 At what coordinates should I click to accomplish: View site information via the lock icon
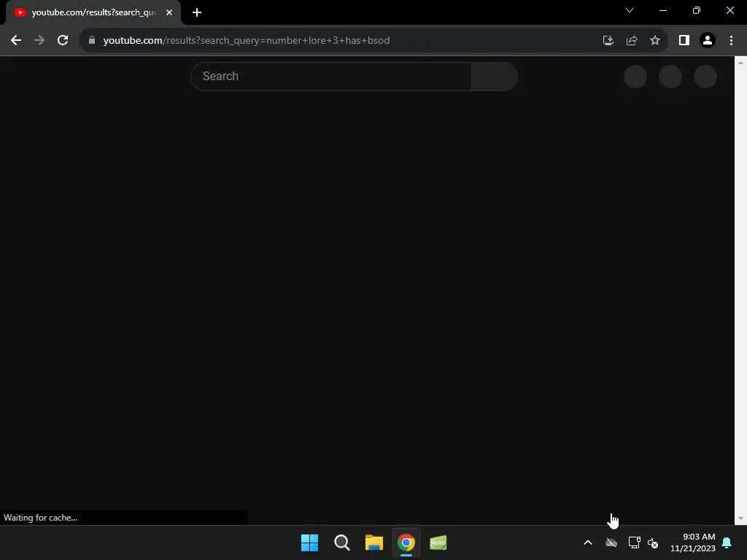click(x=92, y=41)
